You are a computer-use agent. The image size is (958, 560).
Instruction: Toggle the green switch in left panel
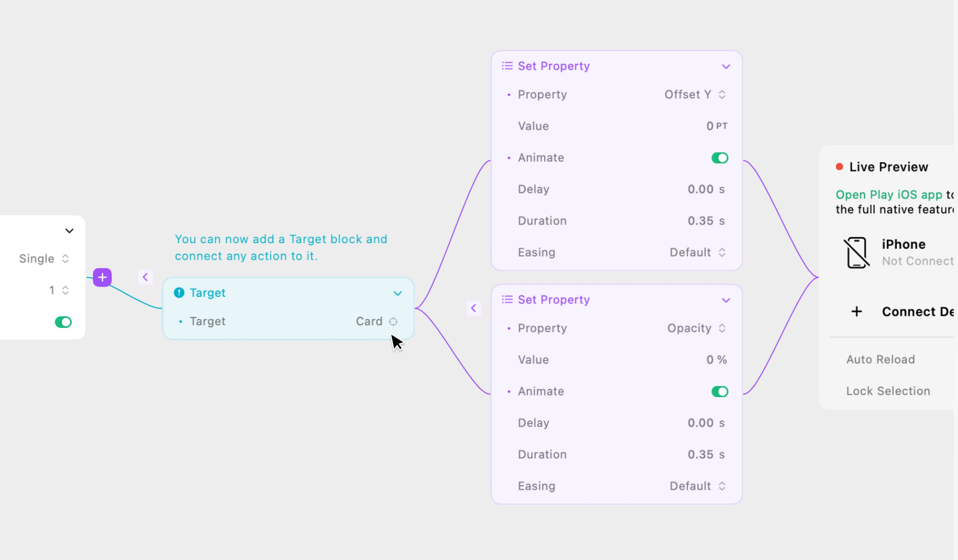[x=63, y=323]
